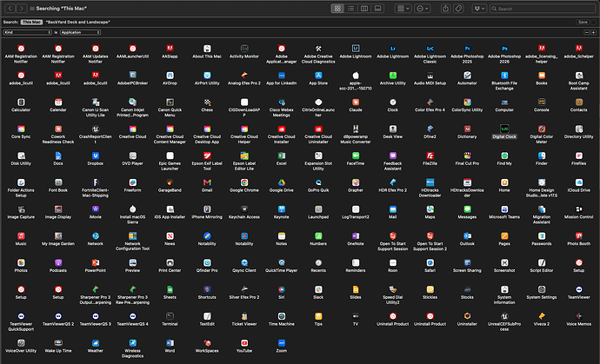The image size is (600, 364).
Task: Select the Install macOS Sierra icon
Action: (x=132, y=209)
